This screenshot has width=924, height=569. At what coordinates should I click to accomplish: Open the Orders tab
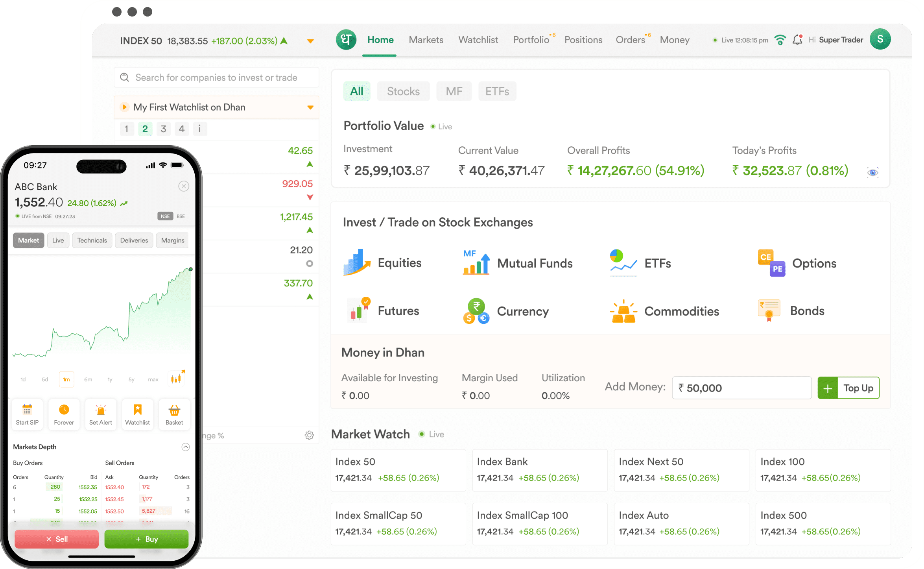coord(630,40)
